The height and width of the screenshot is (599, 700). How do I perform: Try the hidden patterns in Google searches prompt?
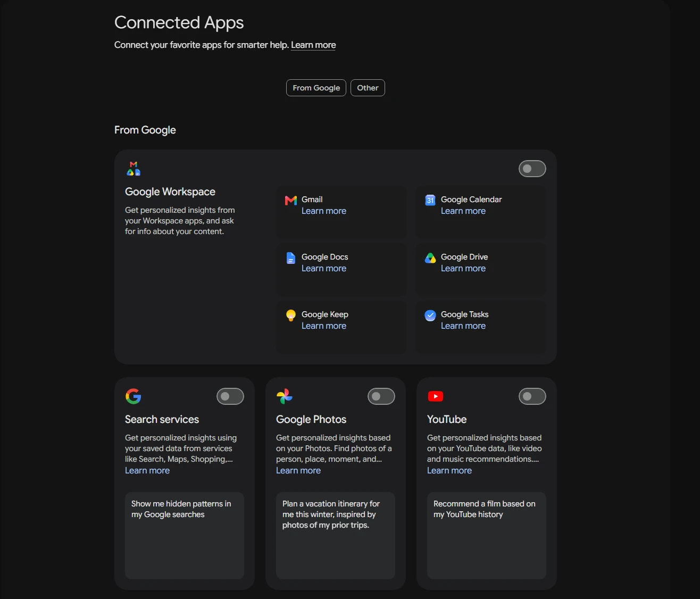click(185, 536)
